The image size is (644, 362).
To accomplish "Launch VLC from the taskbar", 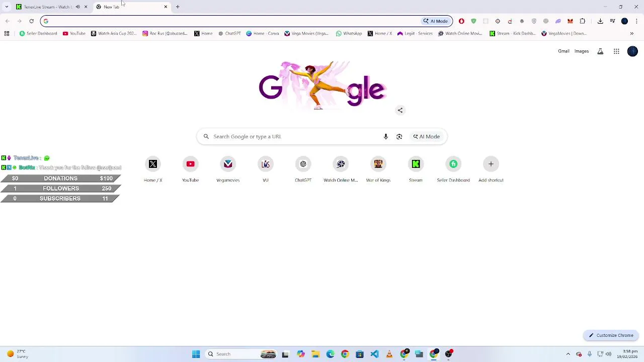I will coord(389,354).
